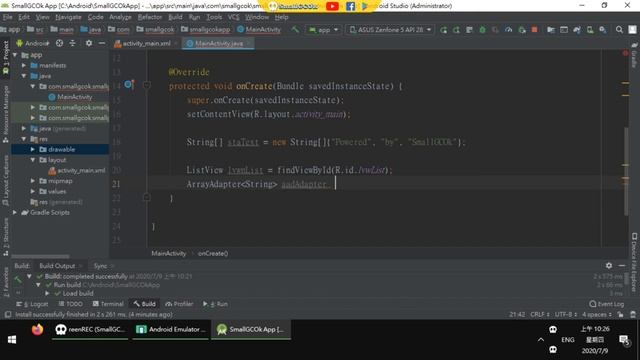
Task: Open the Profiler tool window
Action: pos(179,304)
